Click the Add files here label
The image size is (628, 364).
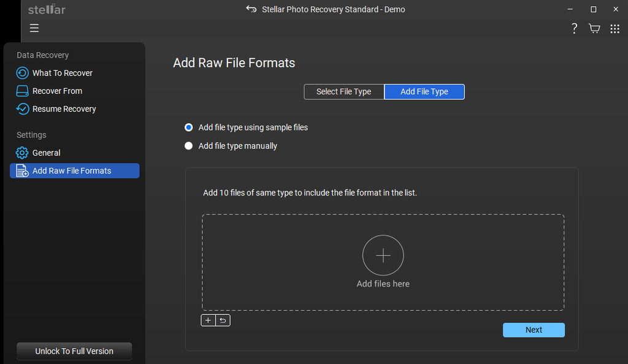[383, 284]
